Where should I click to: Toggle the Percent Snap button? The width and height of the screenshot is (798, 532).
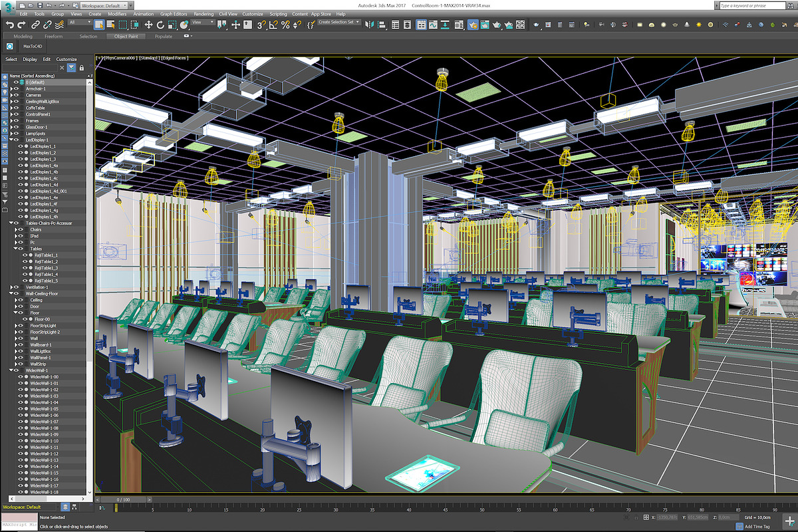pos(285,24)
